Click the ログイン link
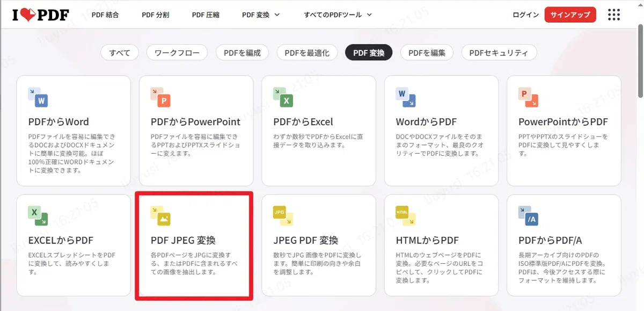 click(526, 15)
